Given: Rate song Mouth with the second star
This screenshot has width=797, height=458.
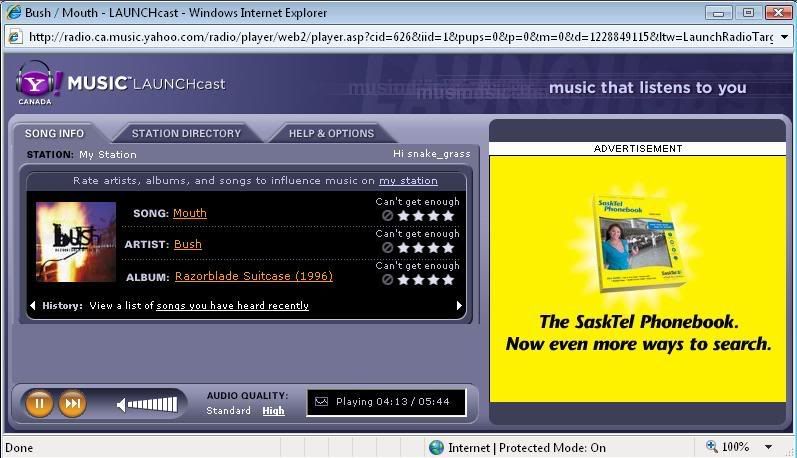Looking at the screenshot, I should (x=418, y=216).
